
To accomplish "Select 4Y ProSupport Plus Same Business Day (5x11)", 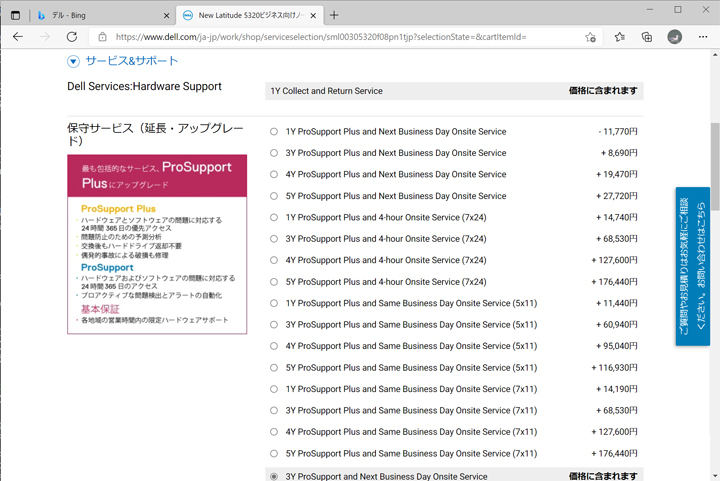I will [274, 346].
